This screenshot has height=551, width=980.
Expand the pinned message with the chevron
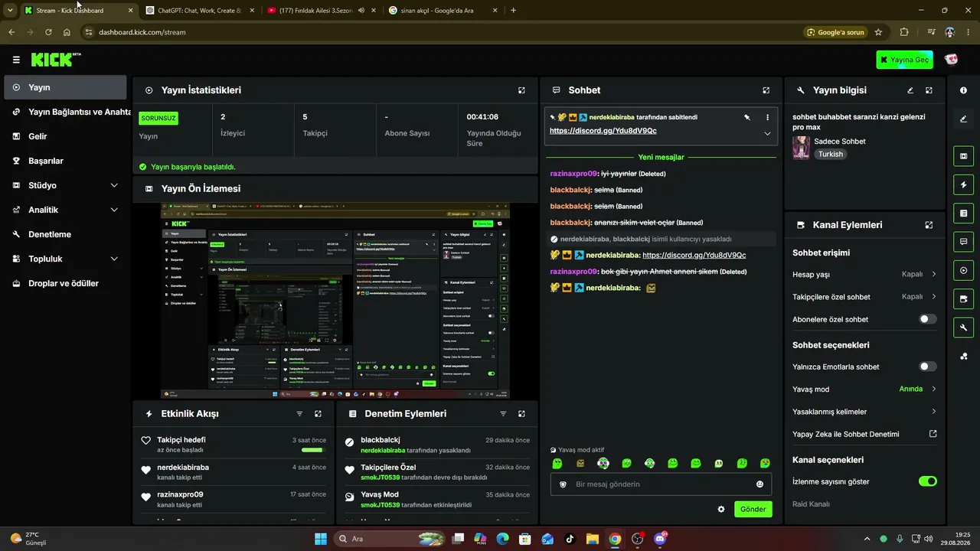767,133
